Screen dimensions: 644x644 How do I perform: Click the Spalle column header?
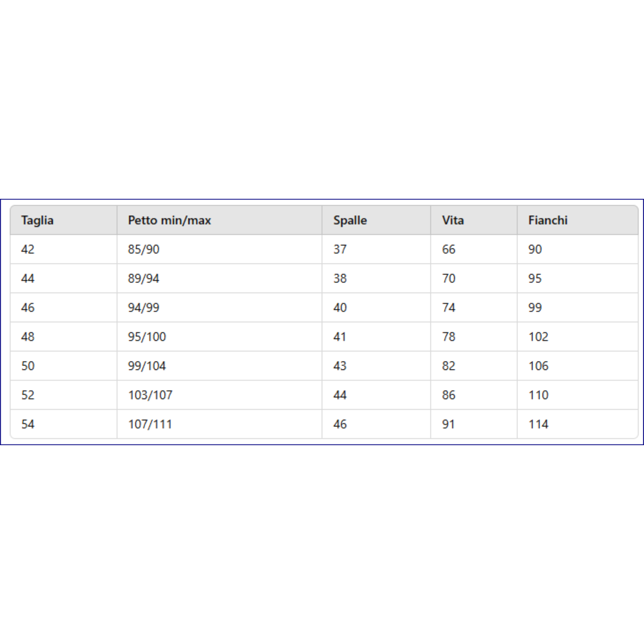(x=350, y=220)
